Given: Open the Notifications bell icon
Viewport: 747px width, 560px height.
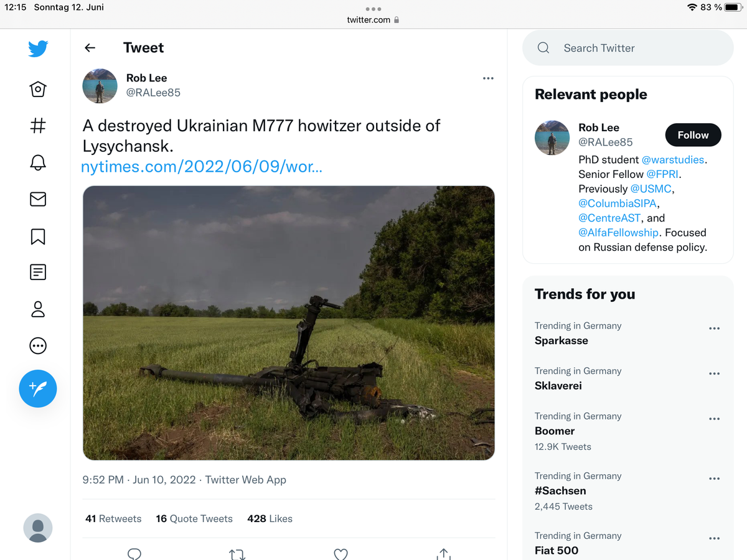Looking at the screenshot, I should pyautogui.click(x=38, y=162).
